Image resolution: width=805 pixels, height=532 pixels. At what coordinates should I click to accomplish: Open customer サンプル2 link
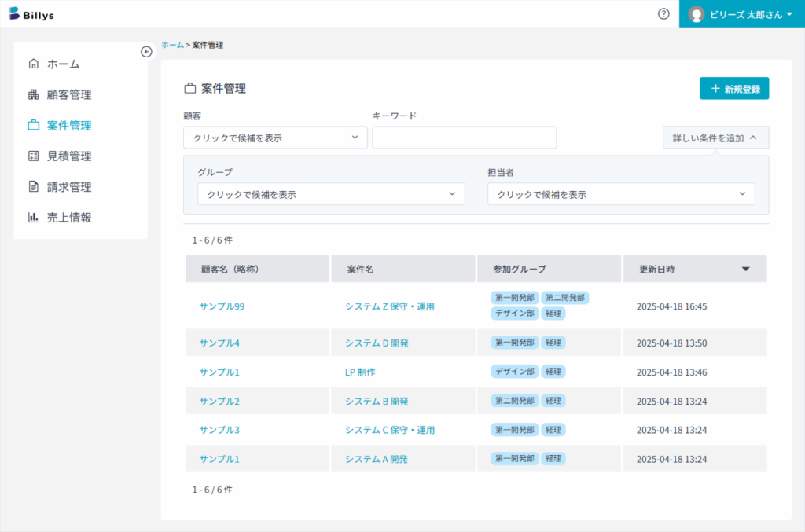pyautogui.click(x=219, y=402)
